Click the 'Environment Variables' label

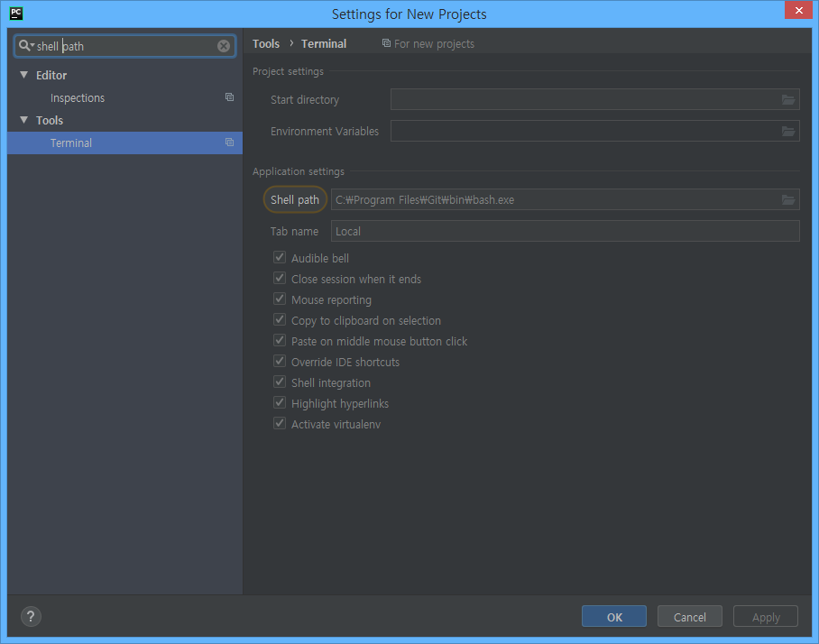325,131
